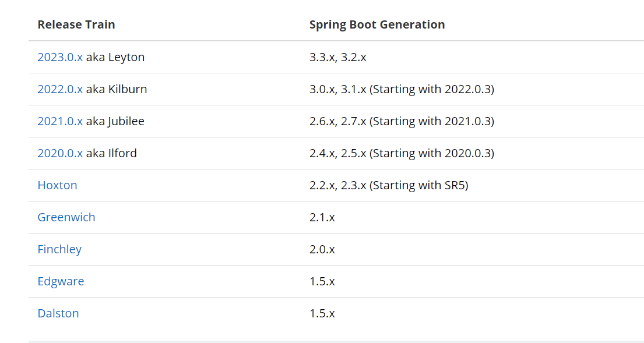Select the "Starting with 2022.0.3" cell text
This screenshot has width=644, height=343.
point(432,89)
